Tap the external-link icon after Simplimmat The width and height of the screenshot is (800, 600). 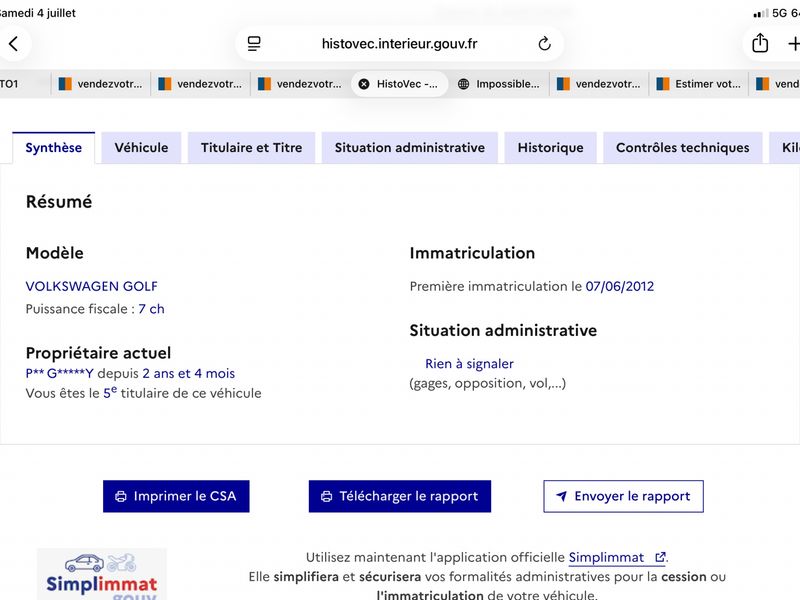pos(660,557)
